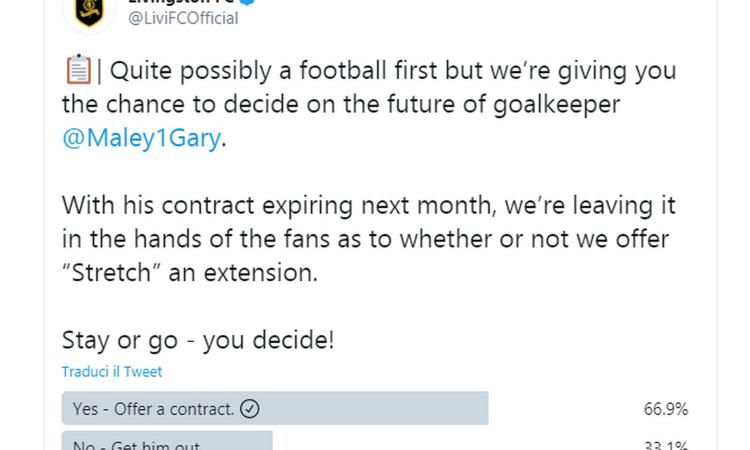Open the @Maley1Gary mention link
This screenshot has width=750, height=450.
click(142, 138)
